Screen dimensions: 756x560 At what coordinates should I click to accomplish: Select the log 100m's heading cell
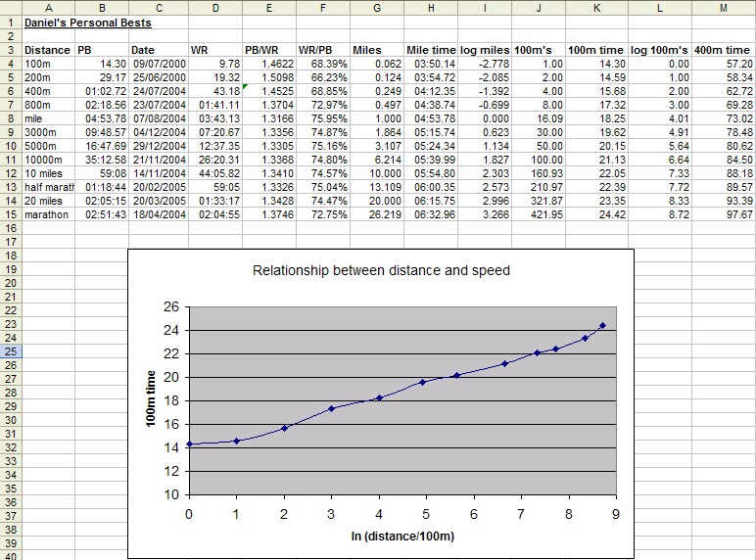(659, 49)
